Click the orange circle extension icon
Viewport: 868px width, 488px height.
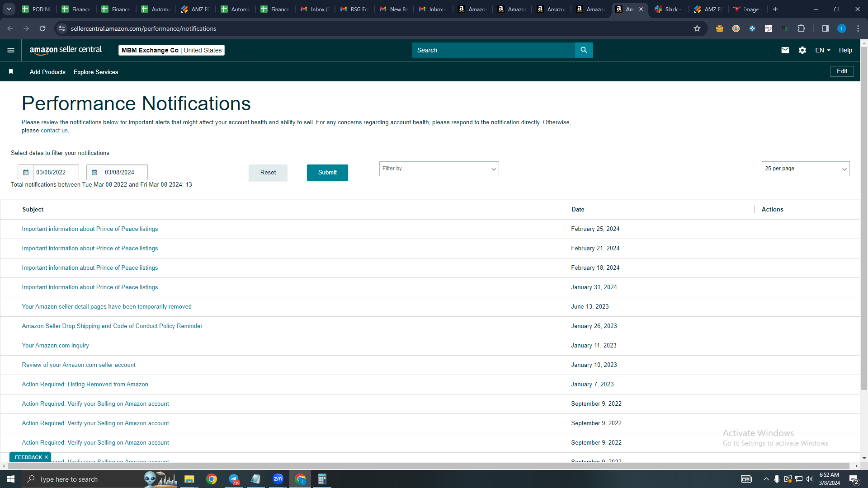click(736, 28)
